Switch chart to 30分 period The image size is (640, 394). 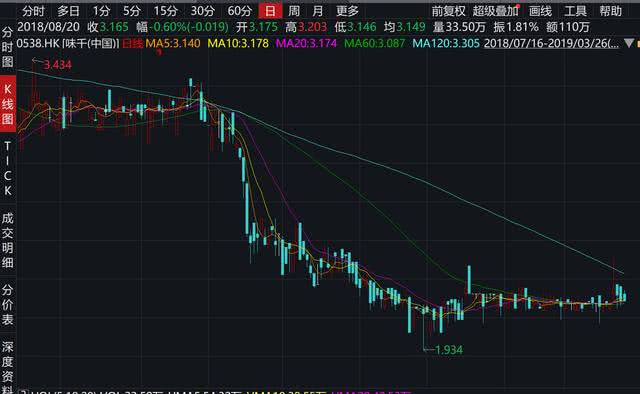point(202,11)
